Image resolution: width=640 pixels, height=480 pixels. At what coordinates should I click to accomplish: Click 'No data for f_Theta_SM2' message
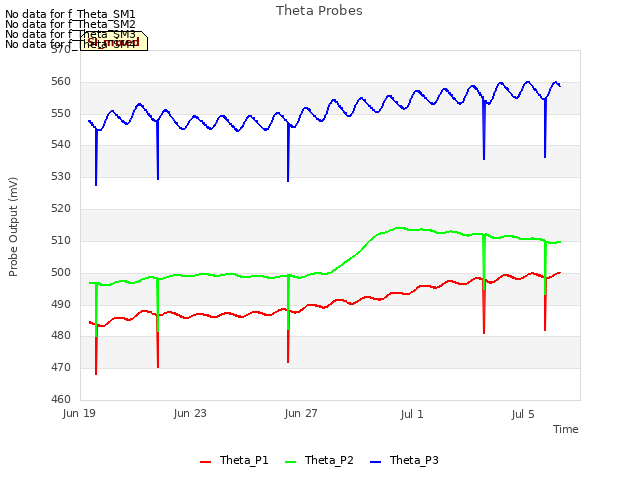click(70, 24)
